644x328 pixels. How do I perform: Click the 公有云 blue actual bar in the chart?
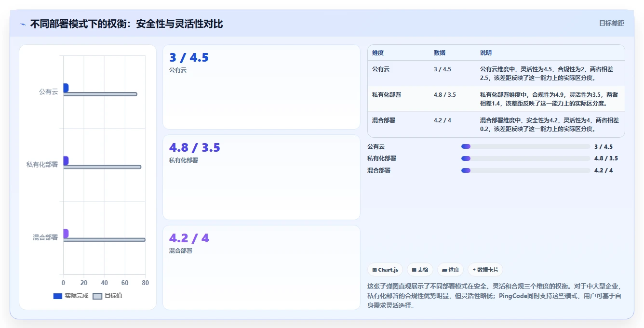click(x=66, y=88)
